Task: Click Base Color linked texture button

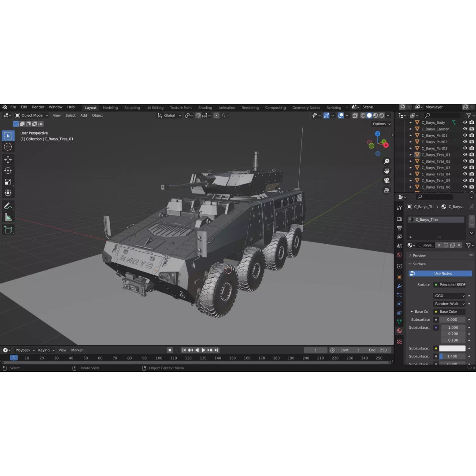Action: (x=450, y=312)
